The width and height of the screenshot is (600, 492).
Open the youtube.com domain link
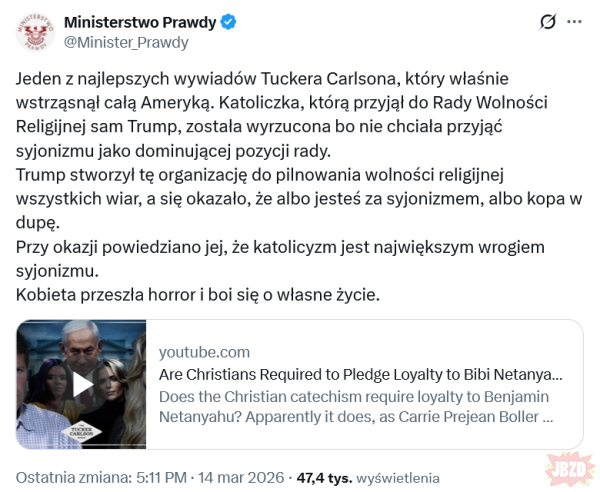click(x=205, y=352)
